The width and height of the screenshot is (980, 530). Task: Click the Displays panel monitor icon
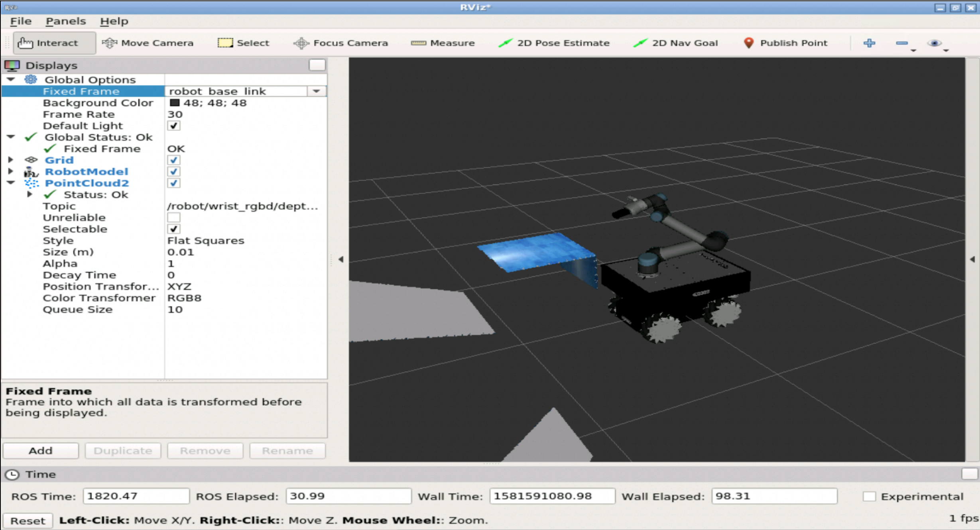click(12, 65)
